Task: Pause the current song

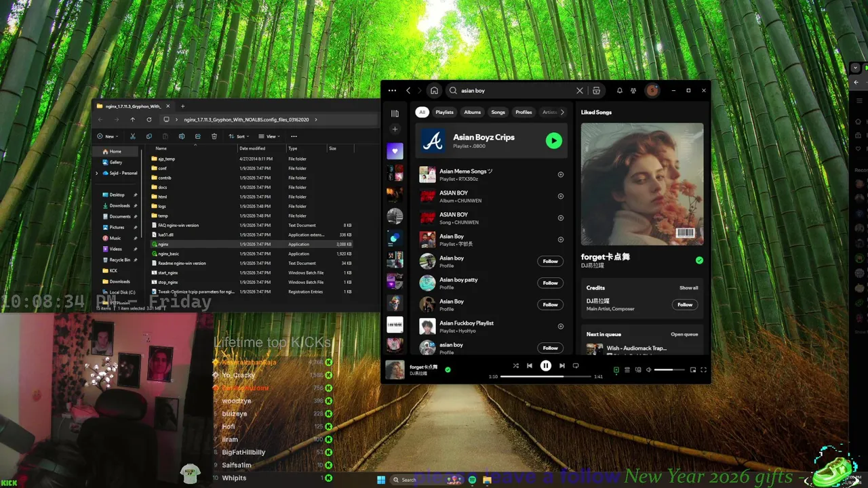Action: tap(546, 366)
